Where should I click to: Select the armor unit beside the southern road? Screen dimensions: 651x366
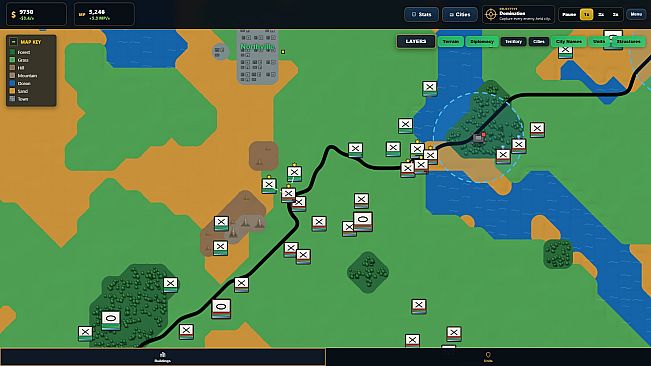[x=221, y=309]
